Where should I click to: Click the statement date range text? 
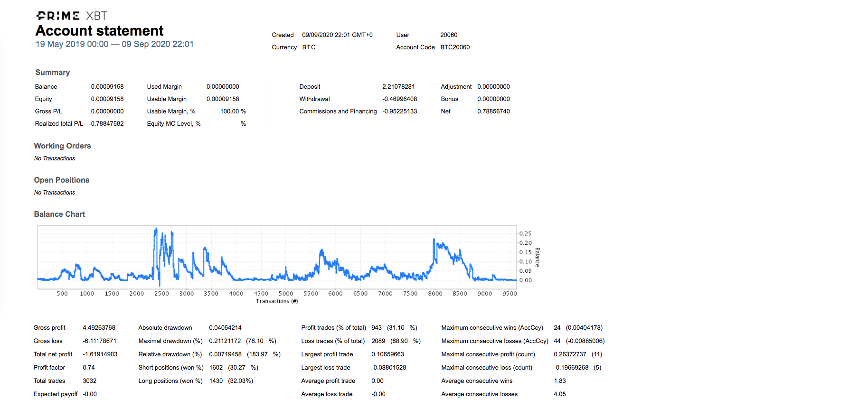(114, 44)
